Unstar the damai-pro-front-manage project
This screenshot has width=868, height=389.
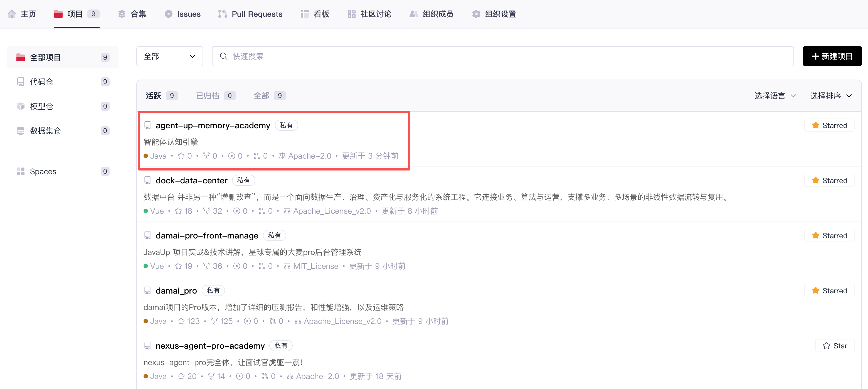[x=829, y=236]
